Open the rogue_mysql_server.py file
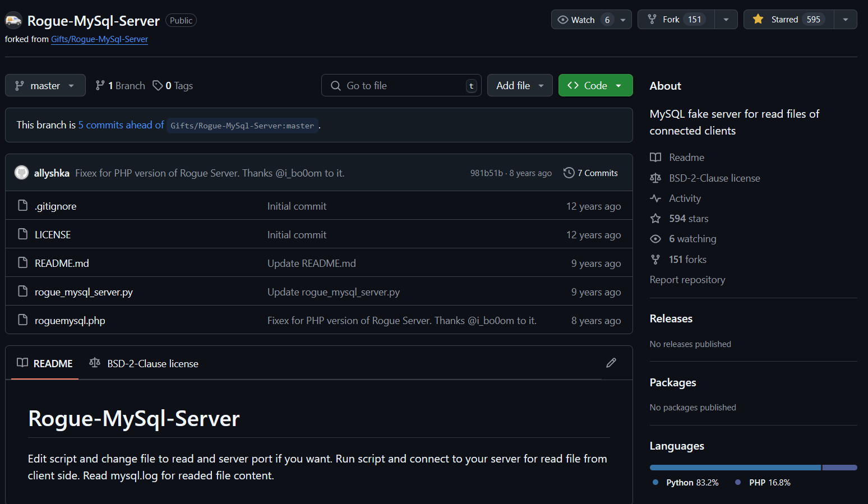This screenshot has width=868, height=504. pyautogui.click(x=84, y=292)
